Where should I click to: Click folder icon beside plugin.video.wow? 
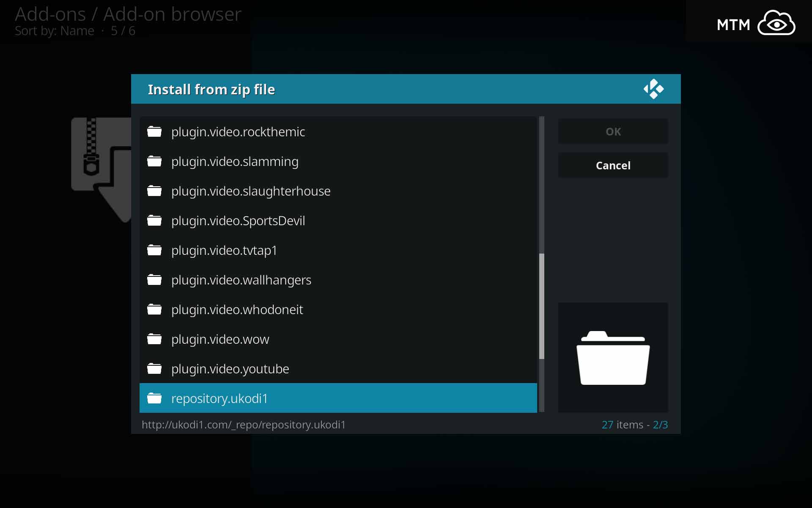pos(154,339)
